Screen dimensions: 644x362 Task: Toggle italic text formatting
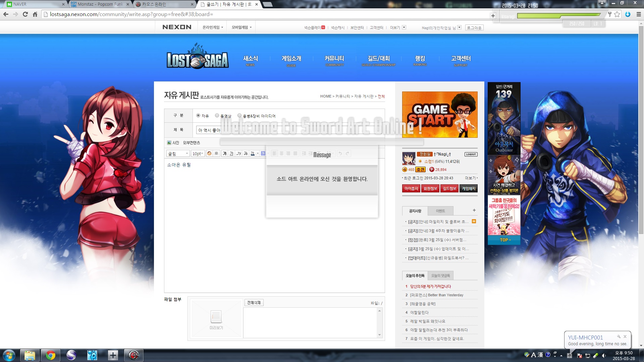point(238,154)
